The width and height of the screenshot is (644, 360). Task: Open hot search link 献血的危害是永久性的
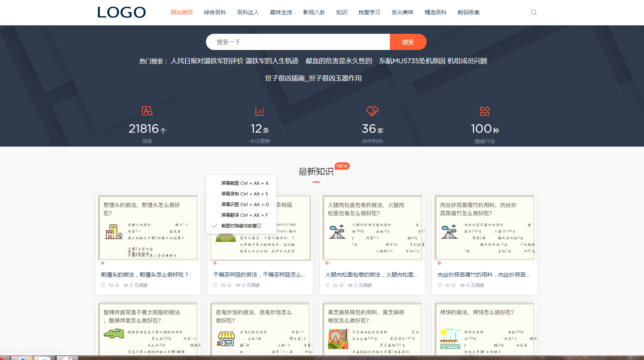[x=339, y=61]
